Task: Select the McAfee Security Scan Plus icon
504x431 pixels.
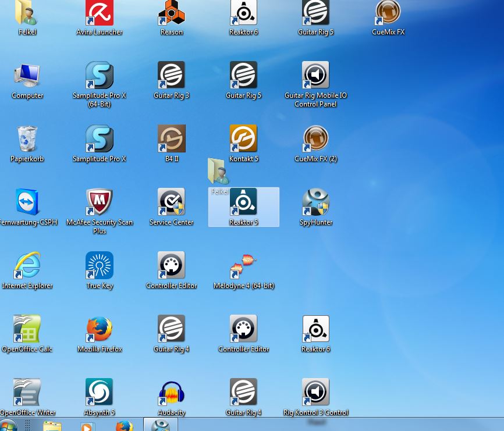Action: tap(100, 202)
